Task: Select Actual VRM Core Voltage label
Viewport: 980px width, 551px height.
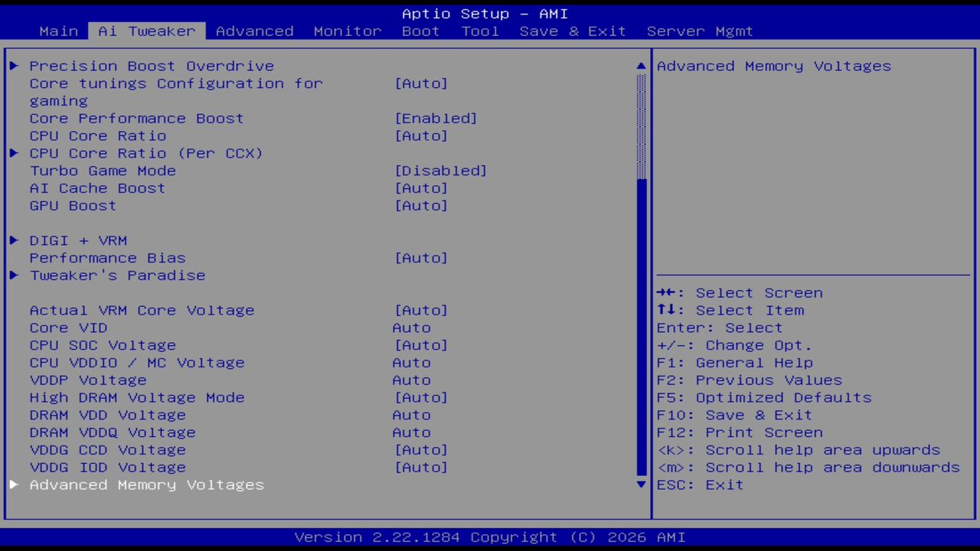Action: [142, 311]
